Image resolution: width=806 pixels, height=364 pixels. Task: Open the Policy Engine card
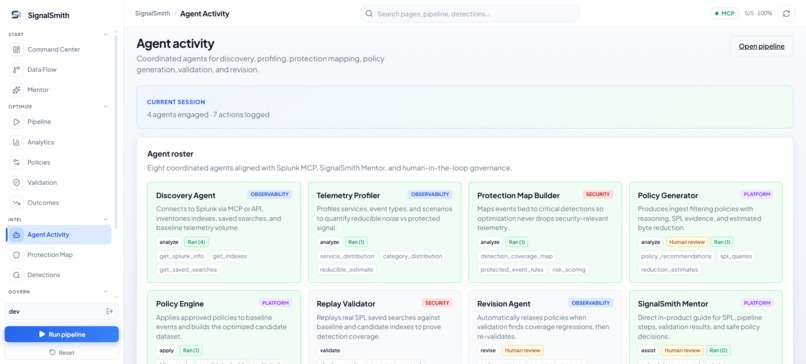tap(224, 327)
